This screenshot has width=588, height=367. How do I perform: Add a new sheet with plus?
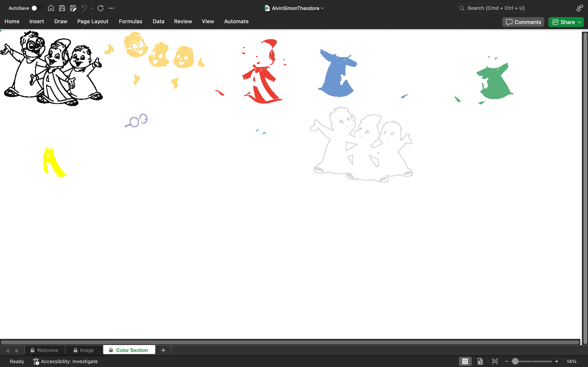coord(163,350)
